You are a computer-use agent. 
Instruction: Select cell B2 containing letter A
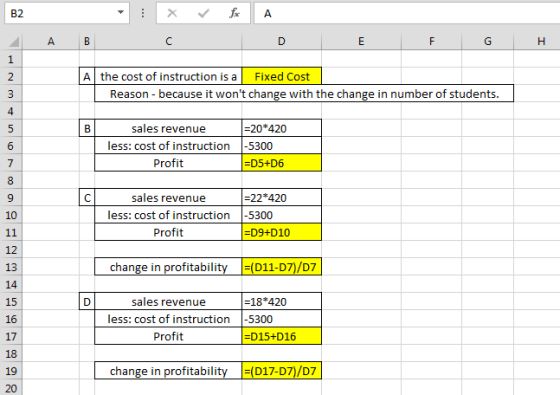(x=87, y=76)
